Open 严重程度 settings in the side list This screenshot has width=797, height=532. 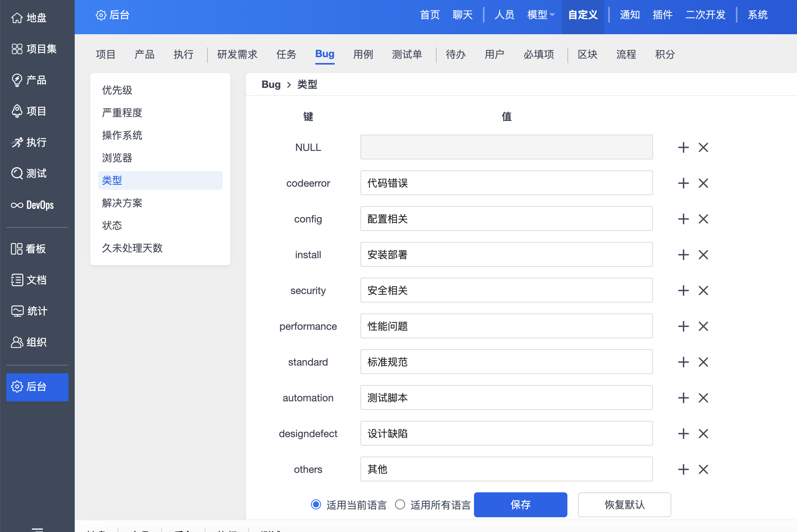[160, 113]
